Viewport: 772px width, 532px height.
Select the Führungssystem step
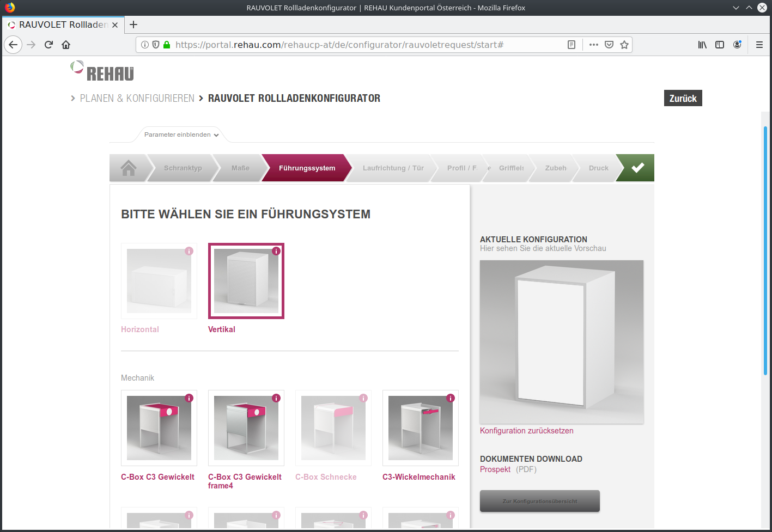click(x=307, y=168)
